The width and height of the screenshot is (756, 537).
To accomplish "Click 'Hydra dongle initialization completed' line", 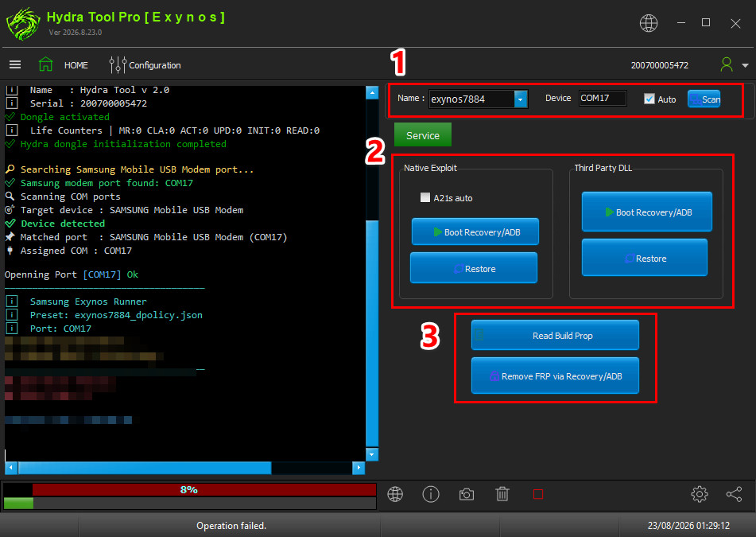I will pos(123,144).
